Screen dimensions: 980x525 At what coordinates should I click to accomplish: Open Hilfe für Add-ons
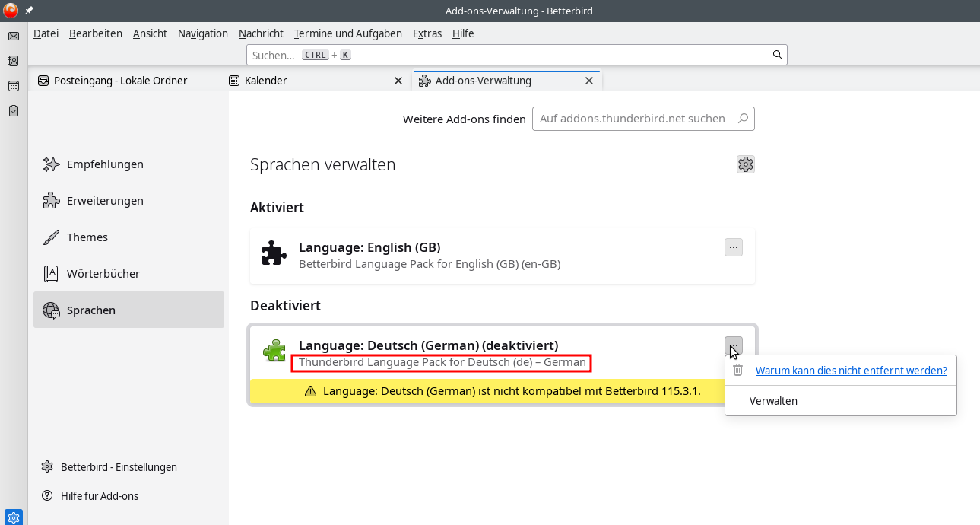[x=90, y=496]
